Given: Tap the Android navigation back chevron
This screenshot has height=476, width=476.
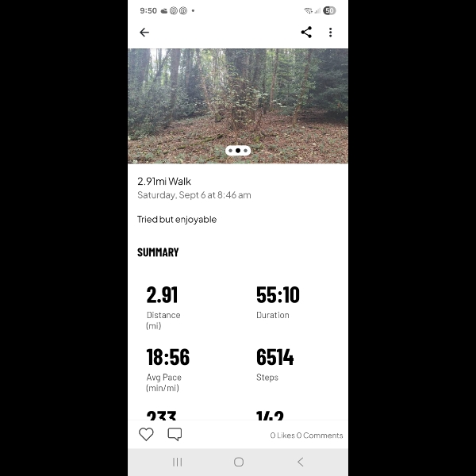Looking at the screenshot, I should click(x=300, y=462).
